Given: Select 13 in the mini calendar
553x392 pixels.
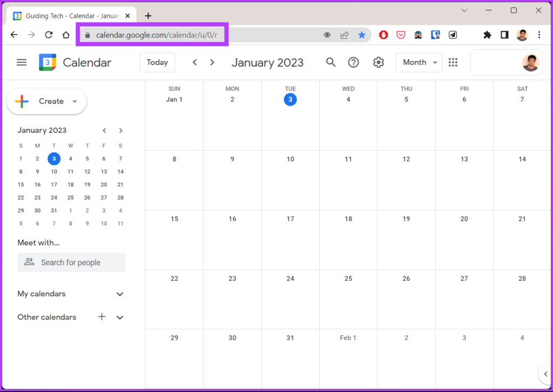Looking at the screenshot, I should click(104, 171).
